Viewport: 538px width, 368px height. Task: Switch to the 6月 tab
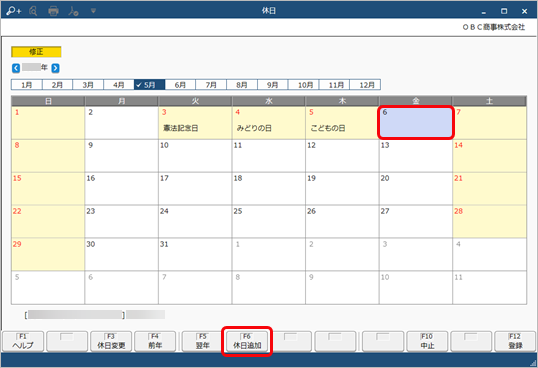point(180,85)
